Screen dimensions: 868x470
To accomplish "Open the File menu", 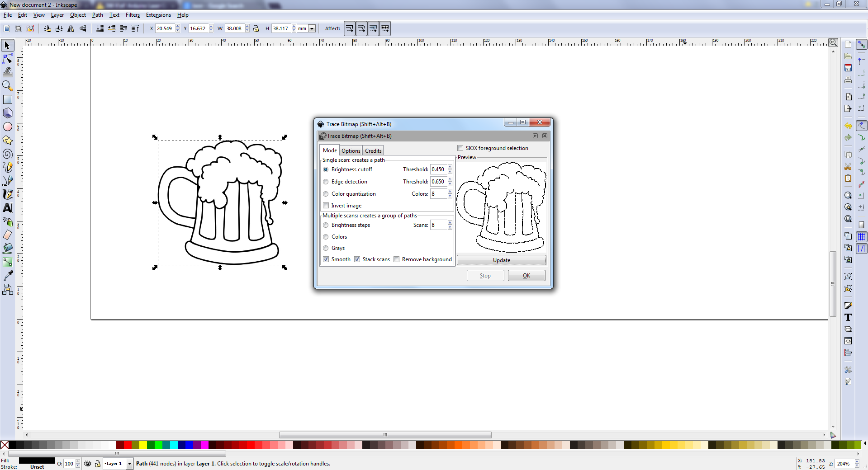I will 8,15.
